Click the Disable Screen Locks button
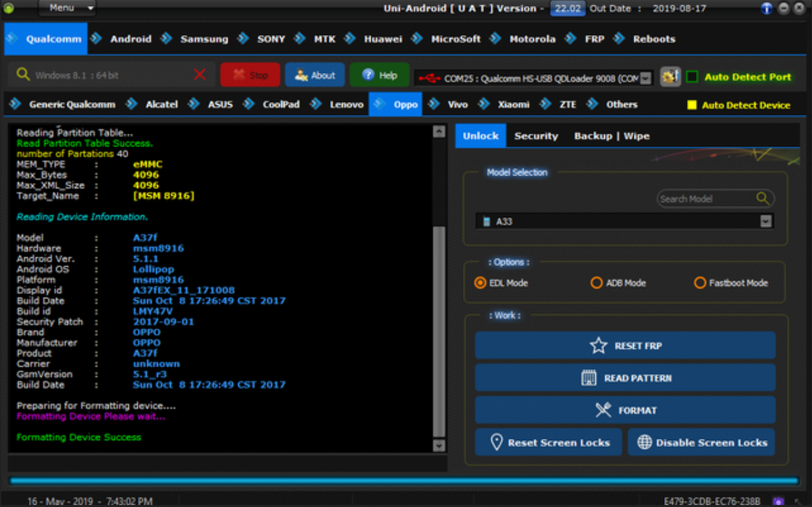812x507 pixels. pos(701,443)
